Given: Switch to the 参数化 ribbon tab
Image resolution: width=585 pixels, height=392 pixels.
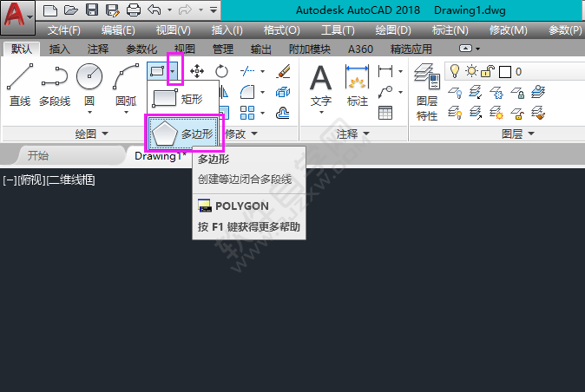Looking at the screenshot, I should (x=141, y=49).
